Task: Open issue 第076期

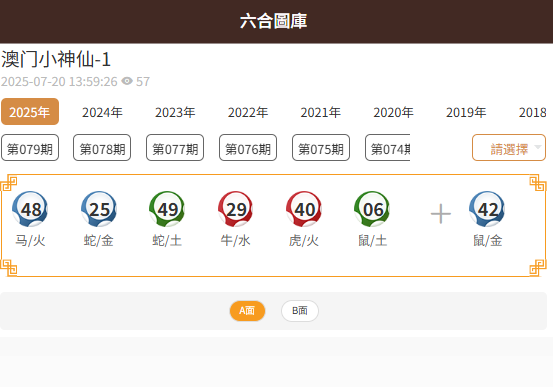Action: [248, 148]
